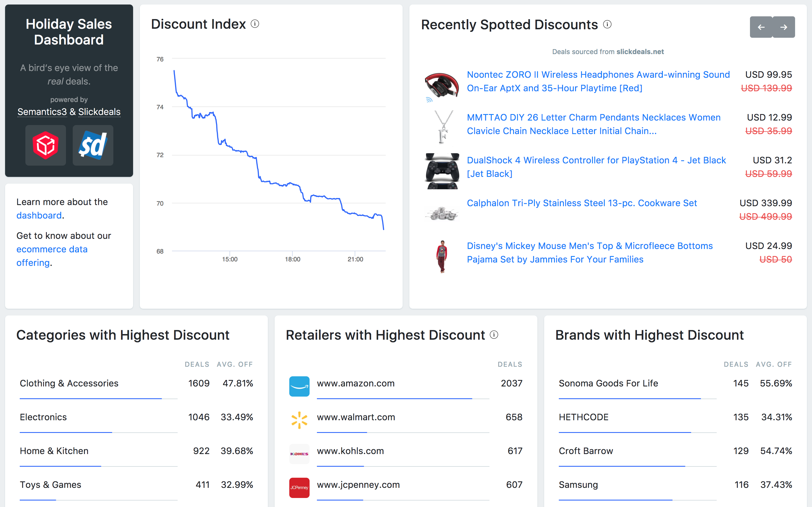Open the Retailers with Highest Discount info tooltip

coord(494,334)
